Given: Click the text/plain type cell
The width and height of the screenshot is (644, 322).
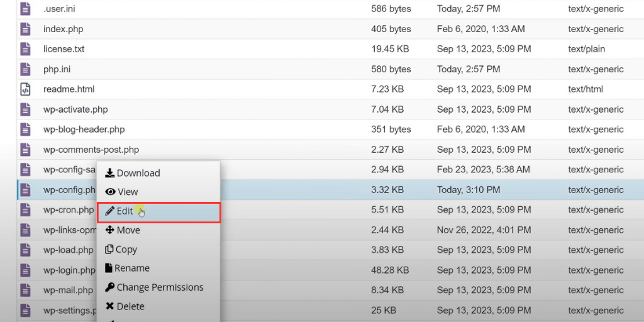Looking at the screenshot, I should click(587, 49).
